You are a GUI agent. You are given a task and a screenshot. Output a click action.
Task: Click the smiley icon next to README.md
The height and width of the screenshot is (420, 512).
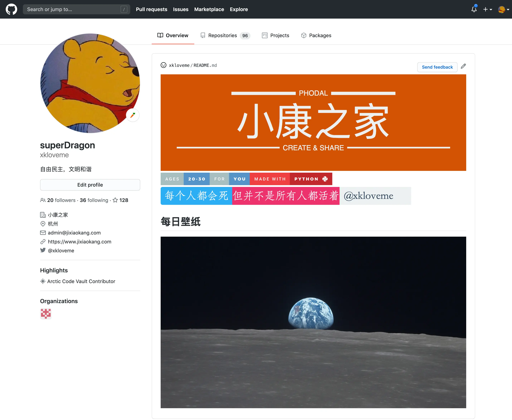163,65
